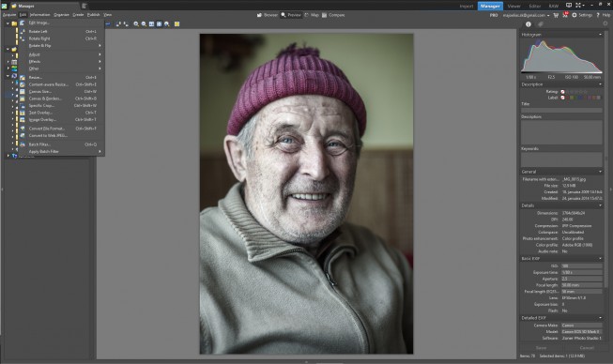Switch to the Viewer module tab
Viewport: 613px width, 364px height.
(513, 6)
